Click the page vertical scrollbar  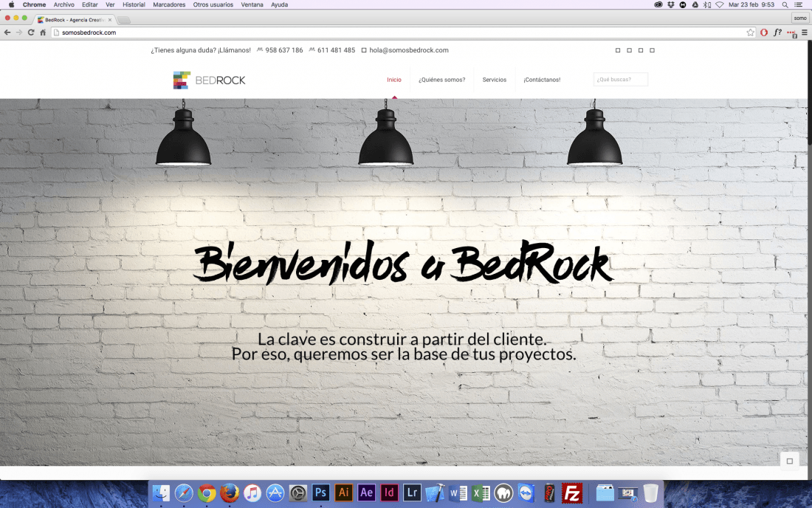pyautogui.click(x=809, y=93)
